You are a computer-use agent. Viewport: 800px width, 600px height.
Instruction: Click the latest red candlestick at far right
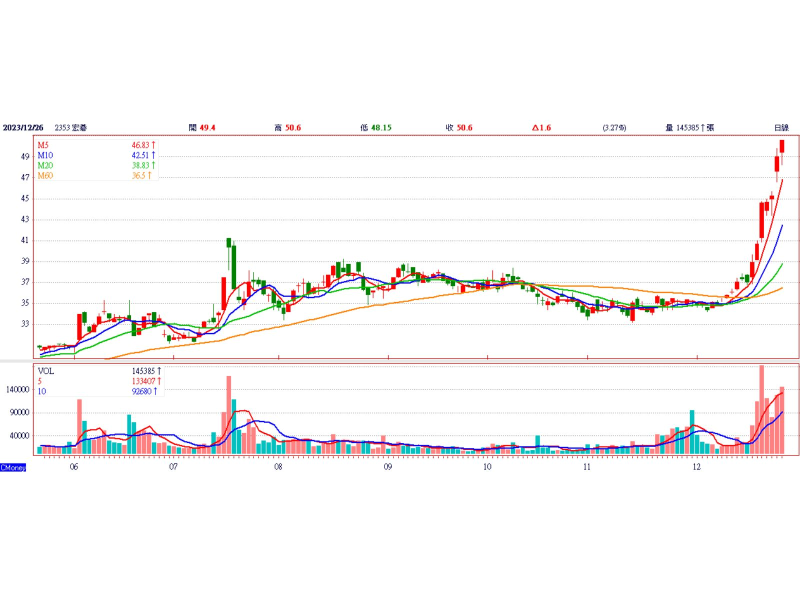pyautogui.click(x=782, y=146)
